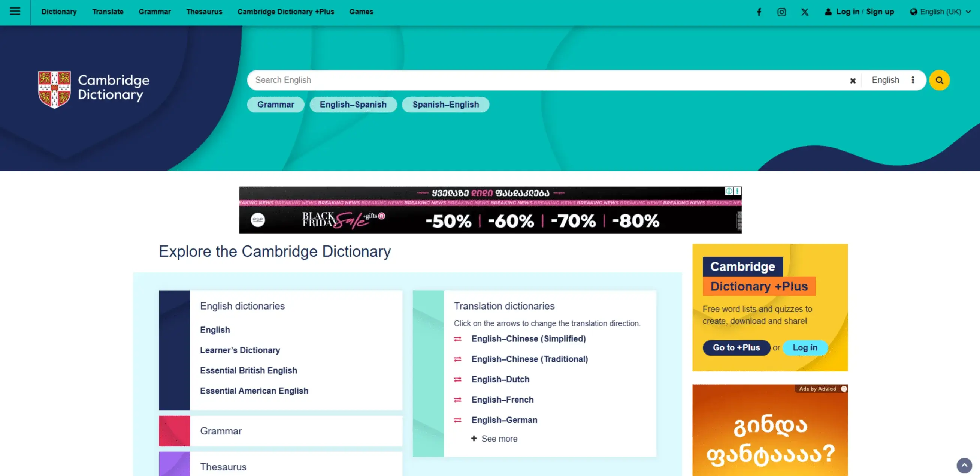Swap direction arrows for English–Dutch
Screen dimensions: 980x476
[x=458, y=379]
